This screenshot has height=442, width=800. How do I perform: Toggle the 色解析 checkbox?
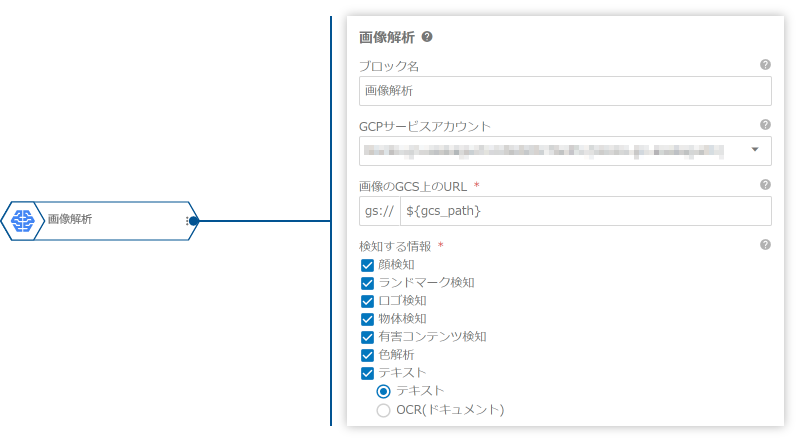pyautogui.click(x=367, y=355)
